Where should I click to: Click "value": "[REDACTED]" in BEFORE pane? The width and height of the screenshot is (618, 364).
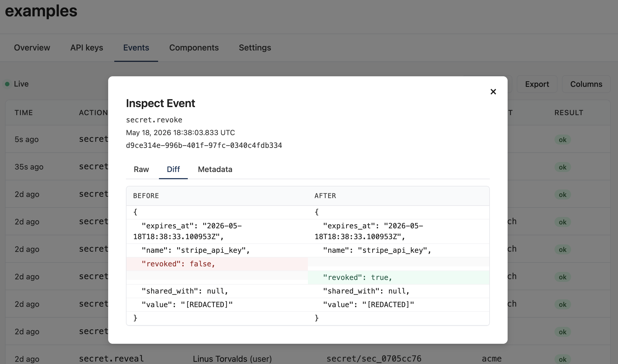(187, 305)
